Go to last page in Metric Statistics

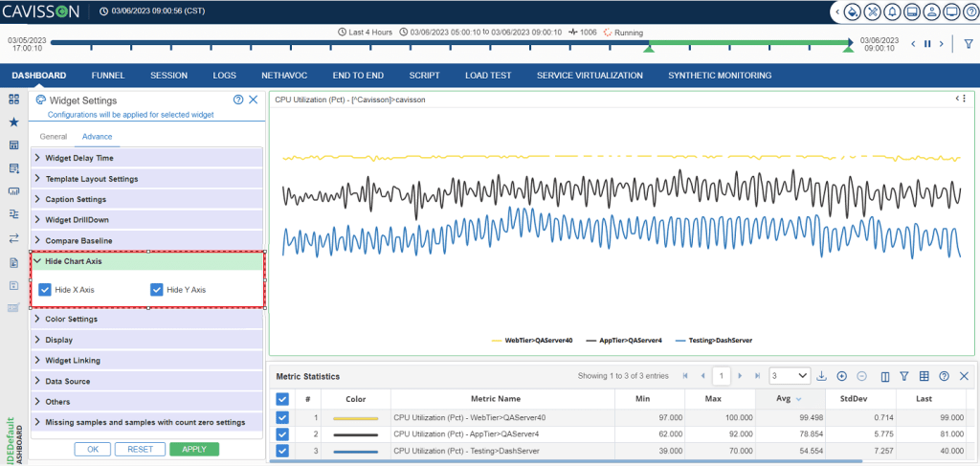pos(758,376)
